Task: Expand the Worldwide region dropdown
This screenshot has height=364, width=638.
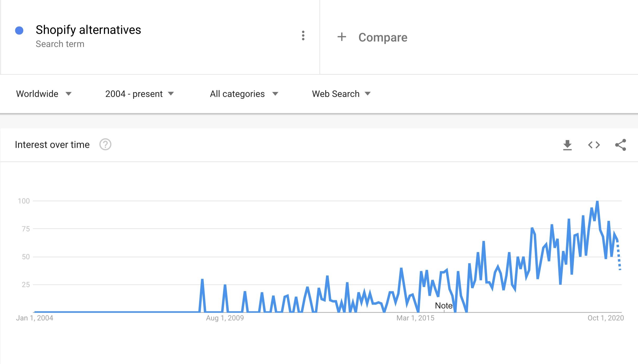Action: [x=44, y=94]
